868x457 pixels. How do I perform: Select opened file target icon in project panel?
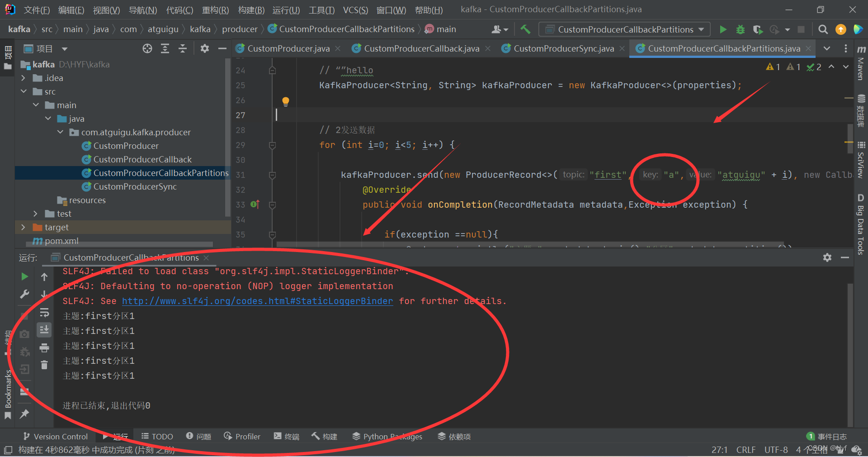[147, 48]
